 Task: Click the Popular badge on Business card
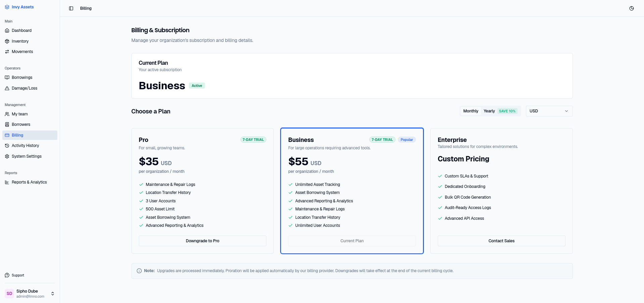coord(407,140)
